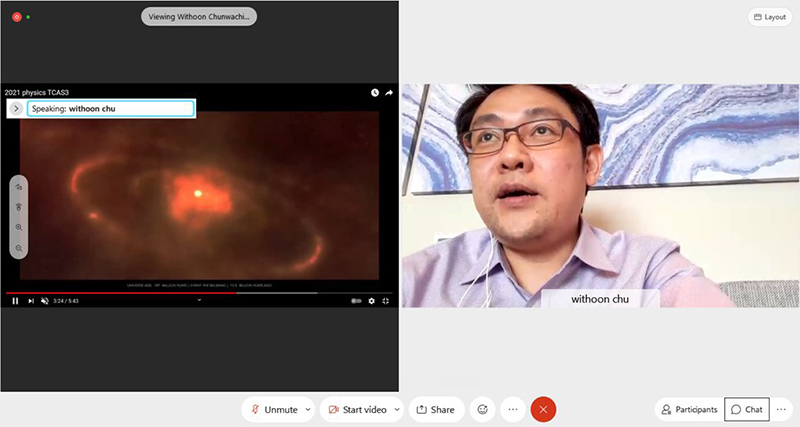Screen dimensions: 800x427
Task: Open the audio options dropdown arrow beside Unmute
Action: coord(308,409)
